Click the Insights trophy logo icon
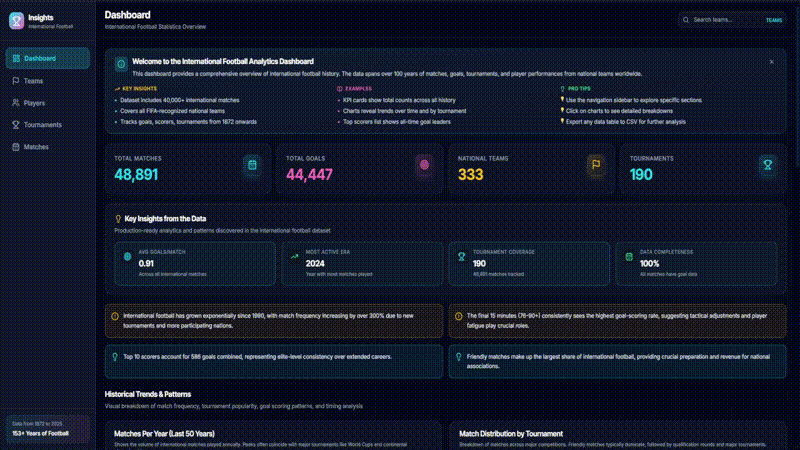Viewport: 800px width, 450px height. [16, 21]
